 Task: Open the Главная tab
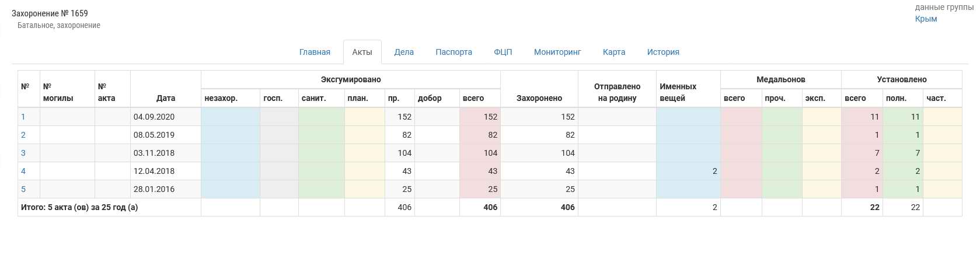(x=315, y=52)
